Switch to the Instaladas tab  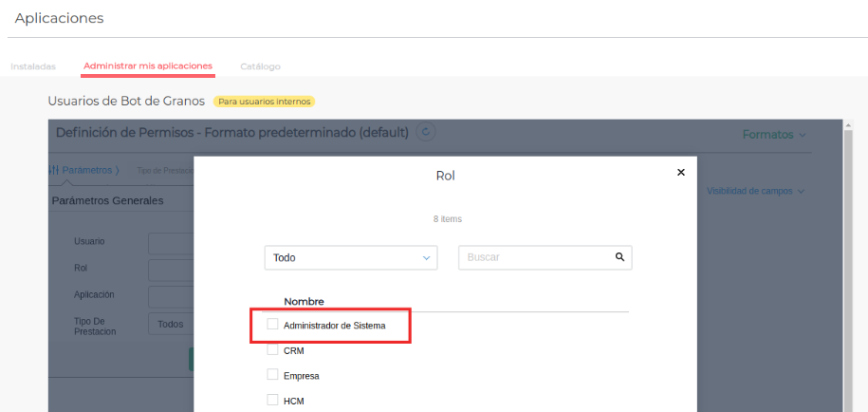[33, 66]
